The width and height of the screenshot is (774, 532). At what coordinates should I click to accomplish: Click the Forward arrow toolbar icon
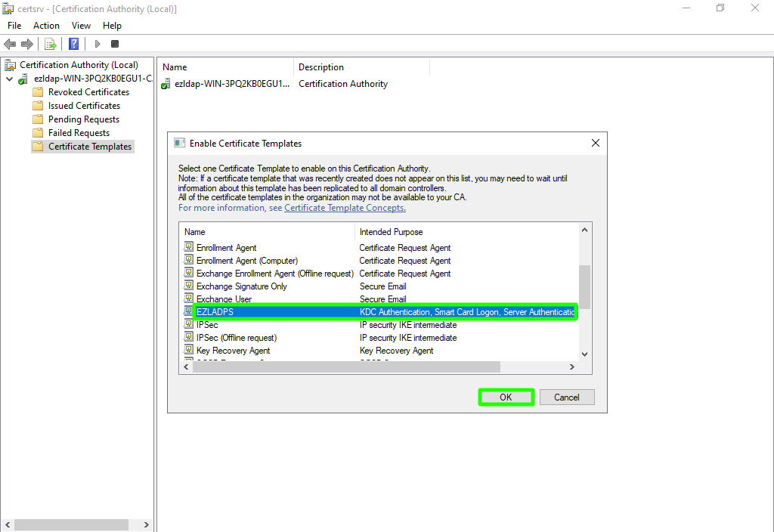point(27,44)
